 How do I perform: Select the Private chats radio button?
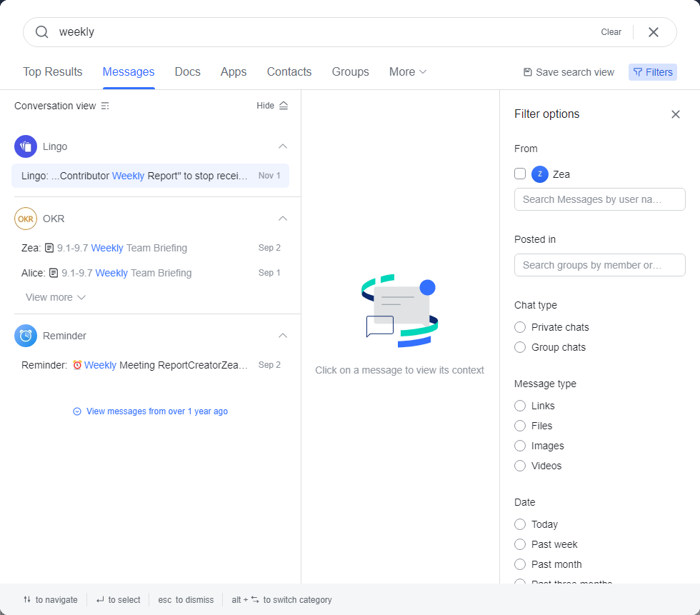520,327
